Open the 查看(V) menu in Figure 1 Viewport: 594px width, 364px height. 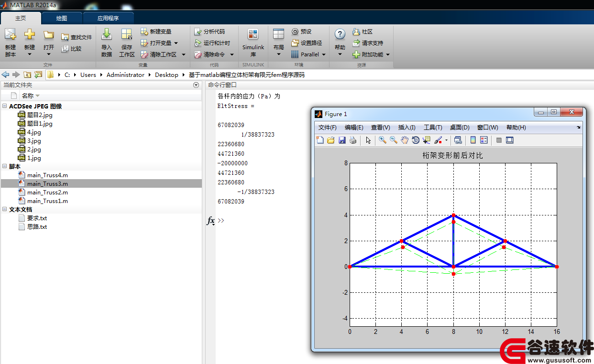point(381,128)
